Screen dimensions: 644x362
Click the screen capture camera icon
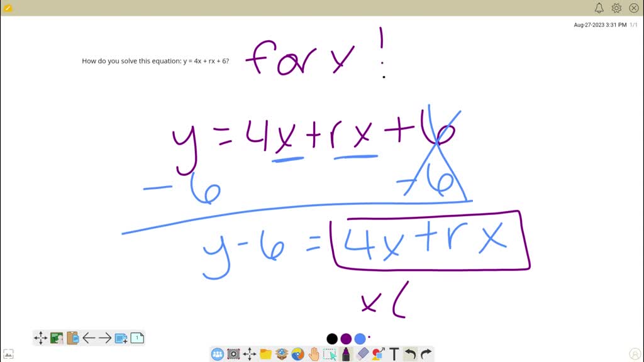point(233,354)
